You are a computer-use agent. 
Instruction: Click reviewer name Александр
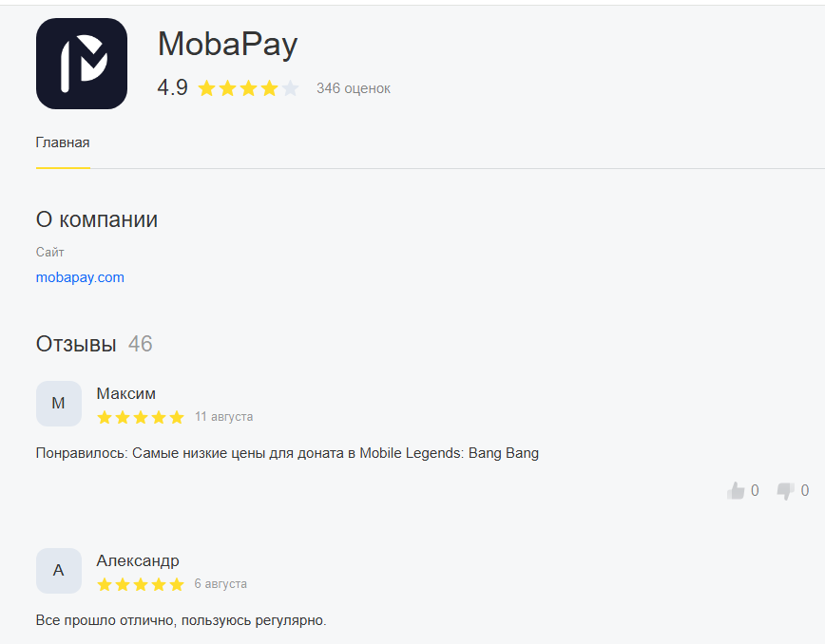coord(137,560)
